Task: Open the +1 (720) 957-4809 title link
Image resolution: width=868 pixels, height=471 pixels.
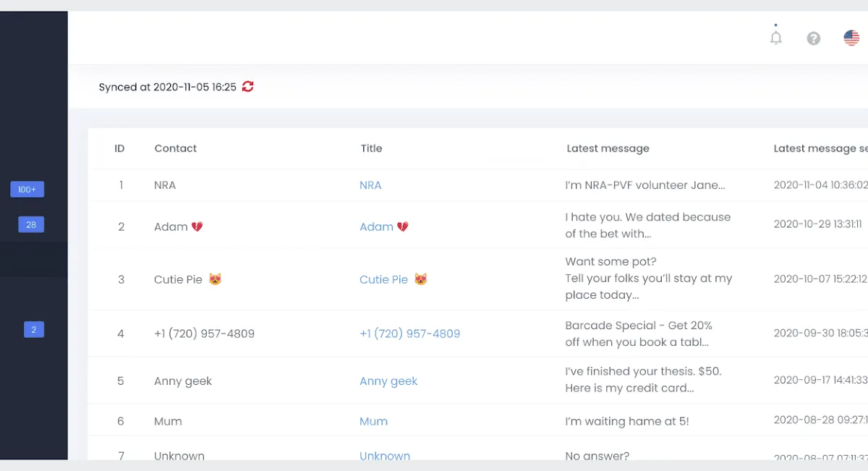Action: tap(409, 334)
